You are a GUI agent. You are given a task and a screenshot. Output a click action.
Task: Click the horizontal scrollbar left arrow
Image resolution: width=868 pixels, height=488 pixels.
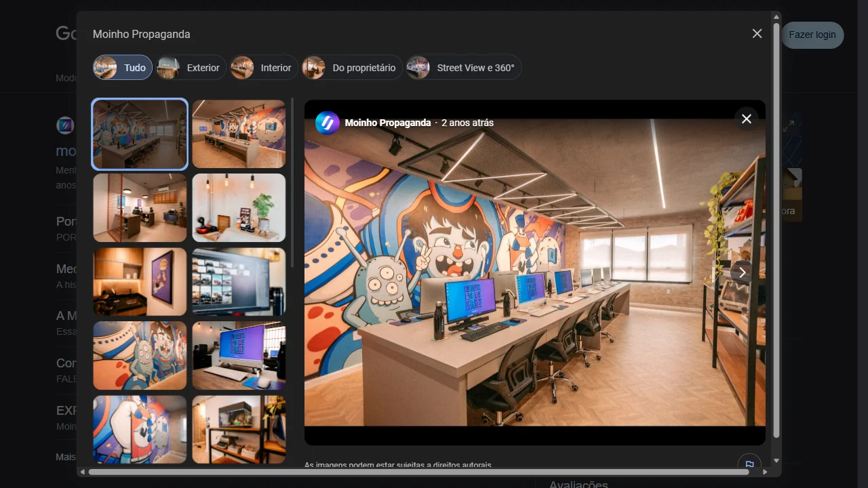coord(83,472)
